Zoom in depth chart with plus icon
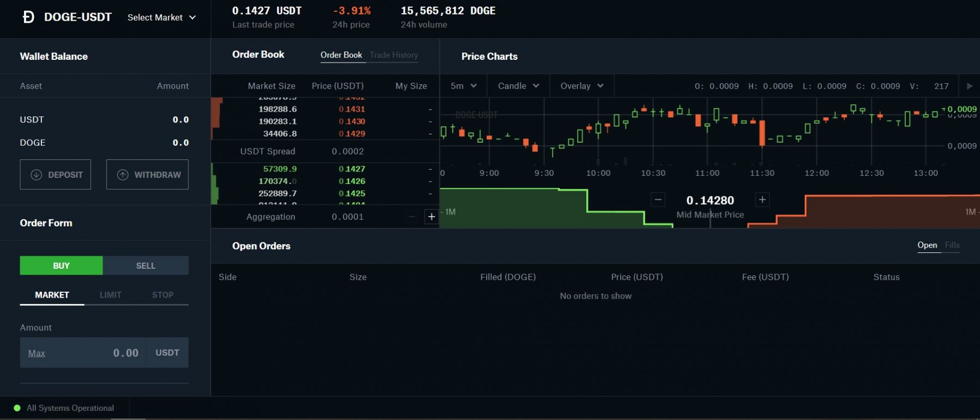 pyautogui.click(x=762, y=200)
